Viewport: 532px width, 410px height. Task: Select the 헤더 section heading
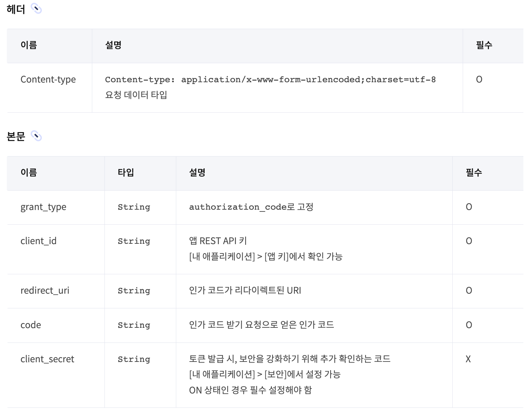[16, 9]
